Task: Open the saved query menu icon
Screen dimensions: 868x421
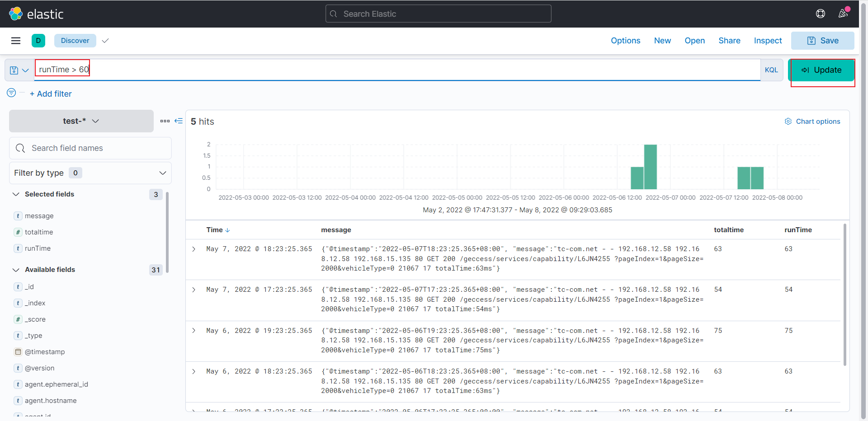Action: pyautogui.click(x=19, y=70)
